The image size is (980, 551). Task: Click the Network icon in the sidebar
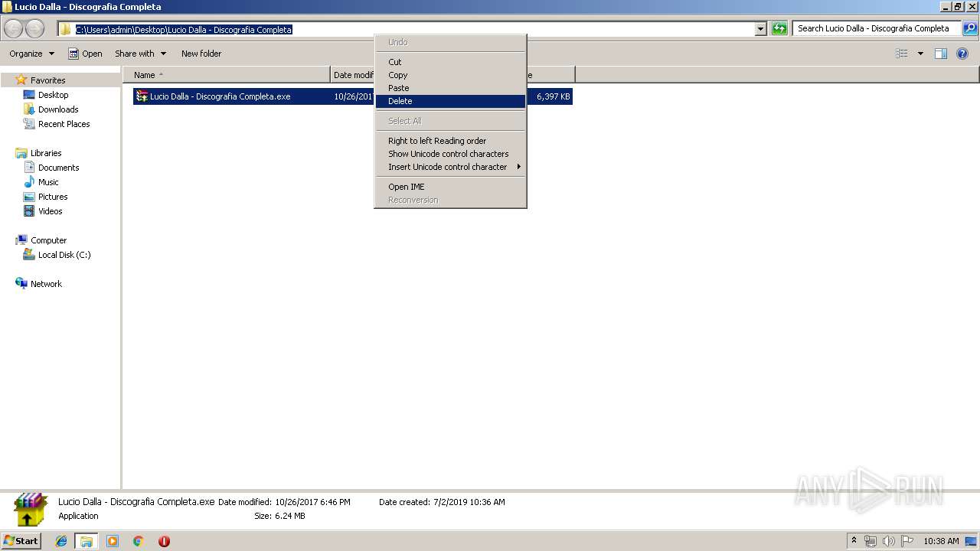pos(21,284)
